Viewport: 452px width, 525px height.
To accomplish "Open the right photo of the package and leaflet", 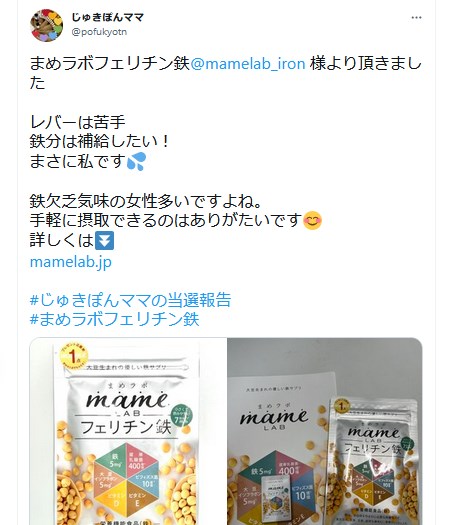I will [x=325, y=431].
